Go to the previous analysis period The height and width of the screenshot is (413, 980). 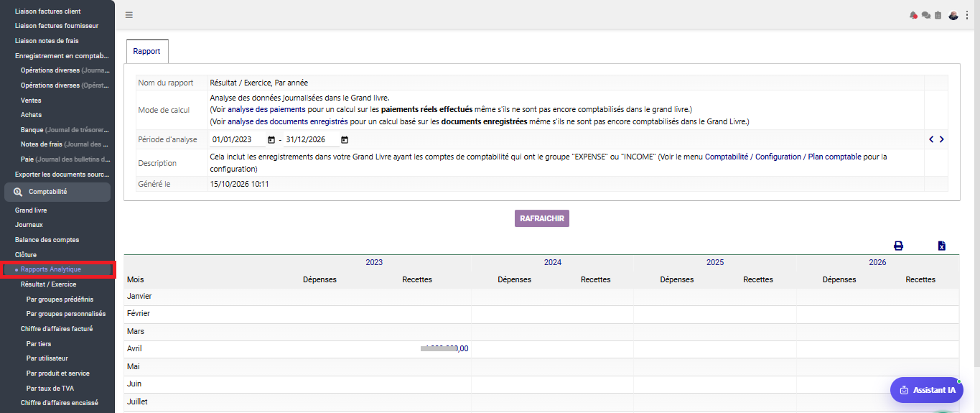(931, 139)
